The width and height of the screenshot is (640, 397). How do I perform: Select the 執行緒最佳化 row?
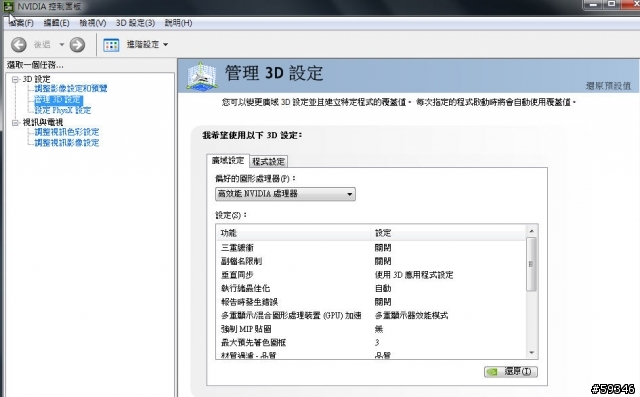click(371, 288)
